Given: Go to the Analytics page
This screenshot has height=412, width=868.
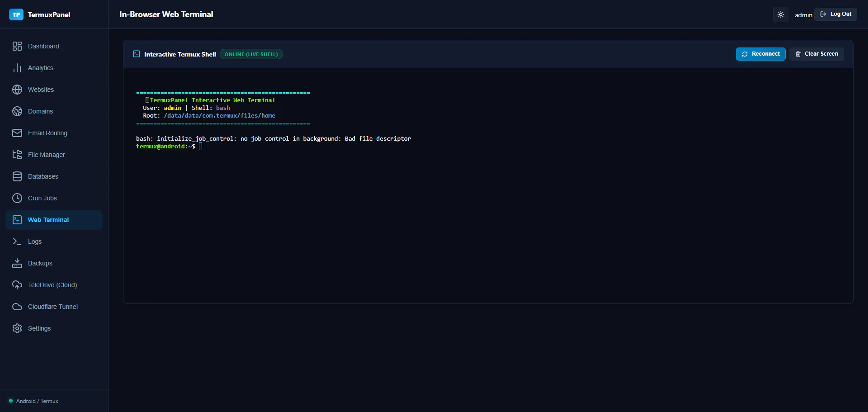Looking at the screenshot, I should tap(41, 68).
